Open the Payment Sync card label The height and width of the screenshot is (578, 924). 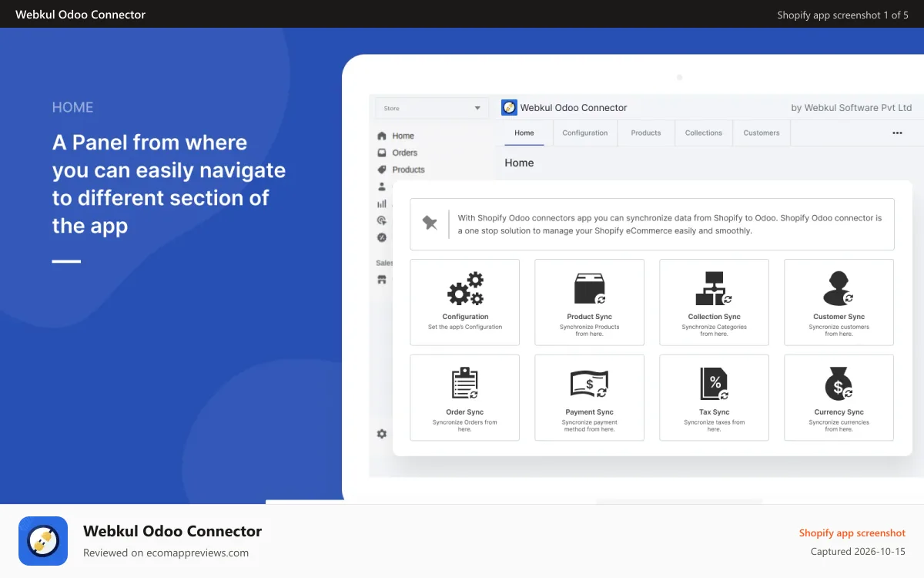(590, 412)
